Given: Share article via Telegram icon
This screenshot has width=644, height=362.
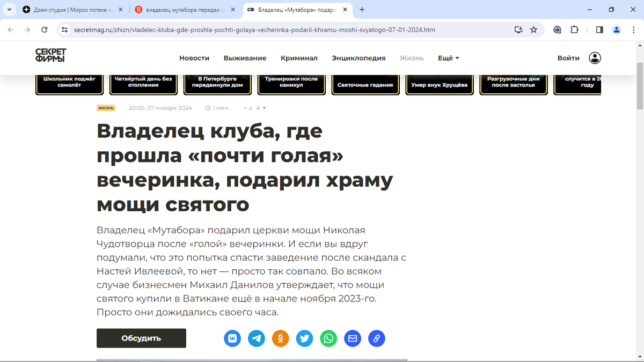Looking at the screenshot, I should tap(257, 338).
